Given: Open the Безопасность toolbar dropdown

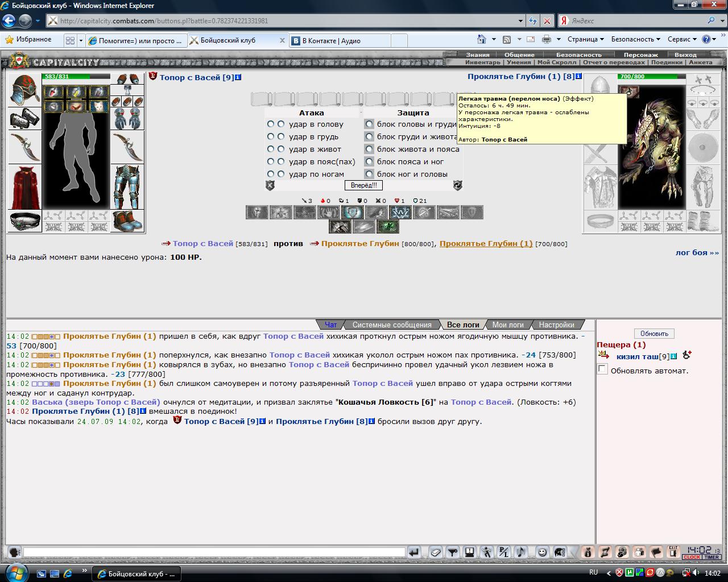Looking at the screenshot, I should tap(635, 39).
